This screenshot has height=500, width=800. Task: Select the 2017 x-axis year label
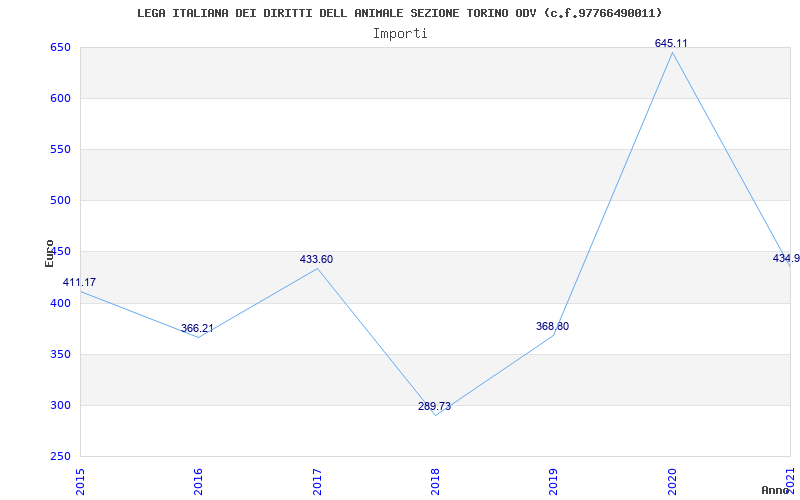coord(317,481)
